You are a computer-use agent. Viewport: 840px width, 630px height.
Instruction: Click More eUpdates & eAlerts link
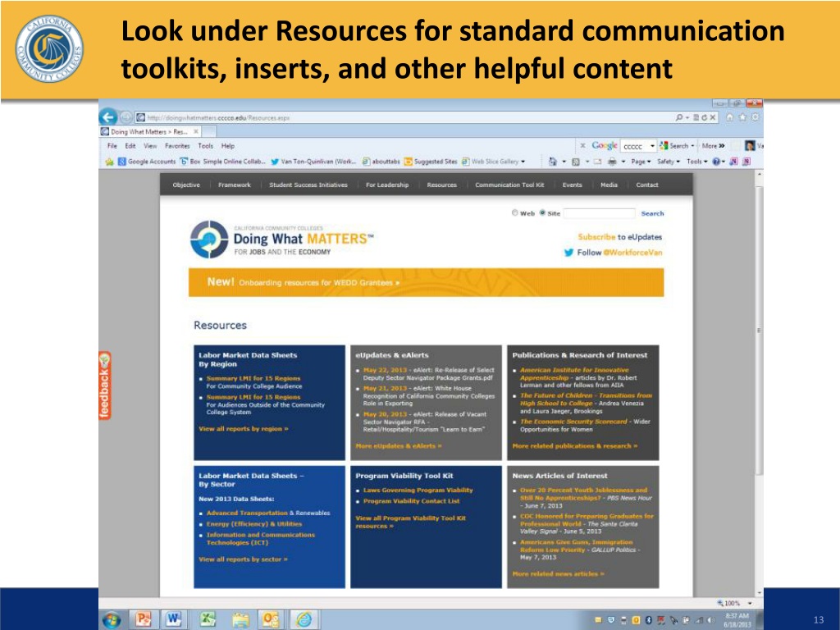point(398,445)
